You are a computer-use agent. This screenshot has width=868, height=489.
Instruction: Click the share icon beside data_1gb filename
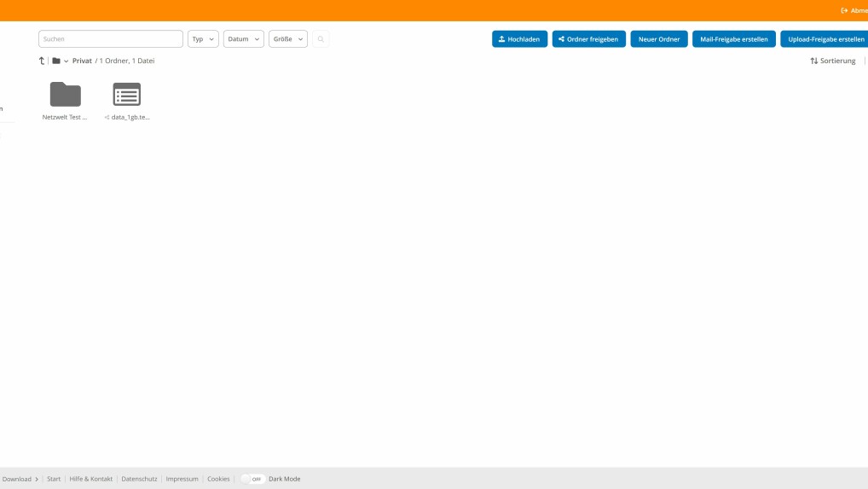click(107, 118)
